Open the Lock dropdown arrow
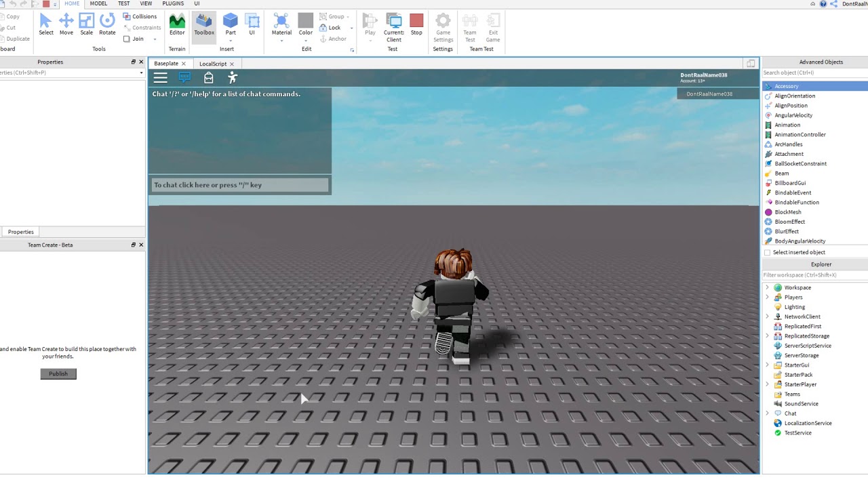The image size is (868, 488). pos(351,28)
